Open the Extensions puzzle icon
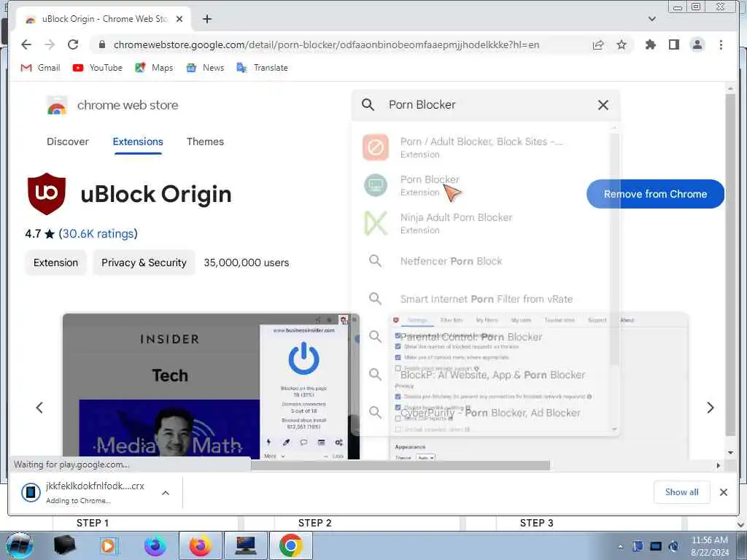The image size is (747, 560). [650, 44]
